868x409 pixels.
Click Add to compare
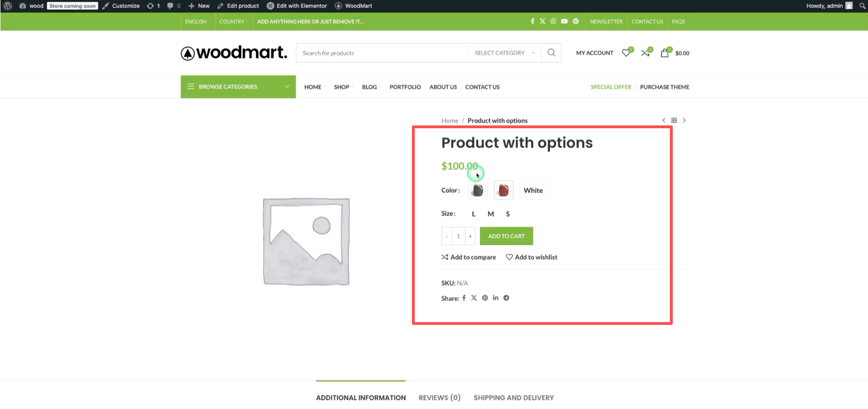point(468,257)
